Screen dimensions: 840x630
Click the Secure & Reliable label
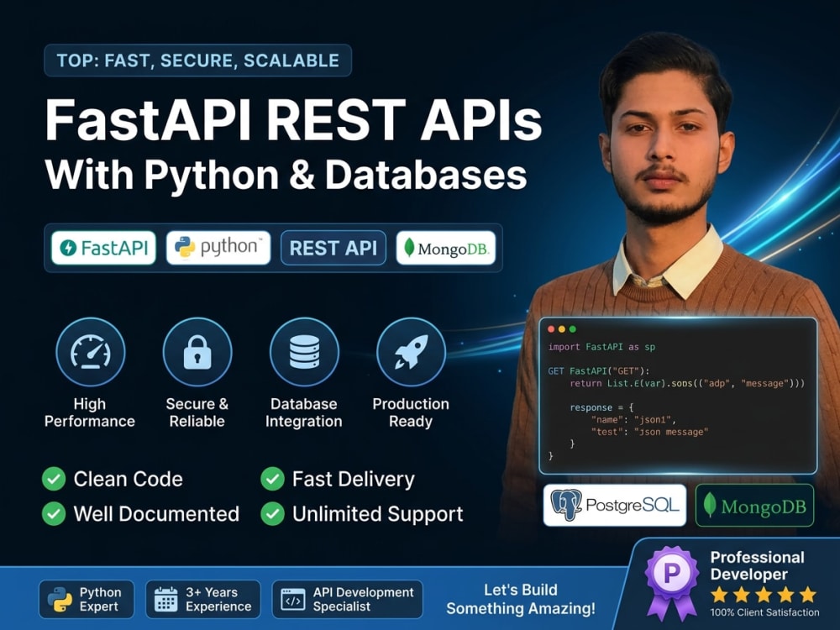click(x=197, y=412)
